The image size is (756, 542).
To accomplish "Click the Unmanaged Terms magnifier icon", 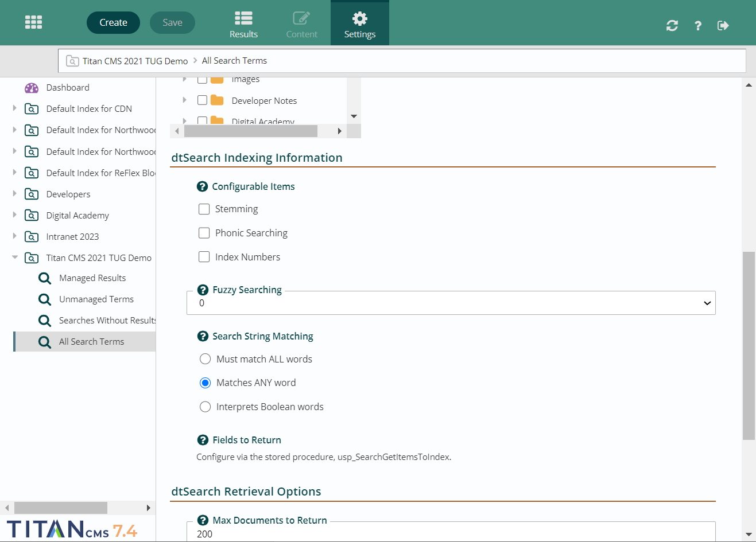I will pos(45,299).
